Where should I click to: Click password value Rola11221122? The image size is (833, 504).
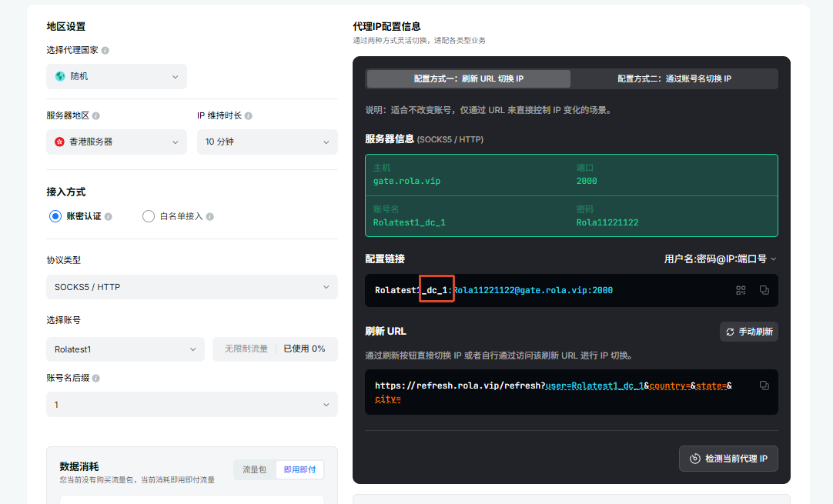pyautogui.click(x=607, y=222)
